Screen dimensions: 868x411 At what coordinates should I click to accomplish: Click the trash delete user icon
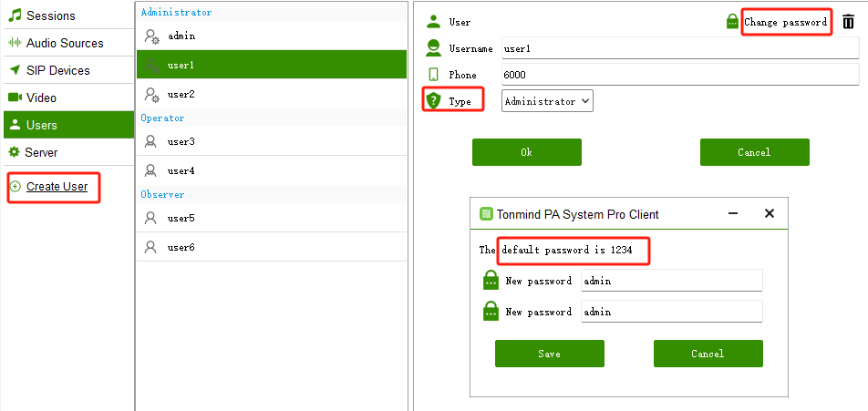[x=848, y=22]
